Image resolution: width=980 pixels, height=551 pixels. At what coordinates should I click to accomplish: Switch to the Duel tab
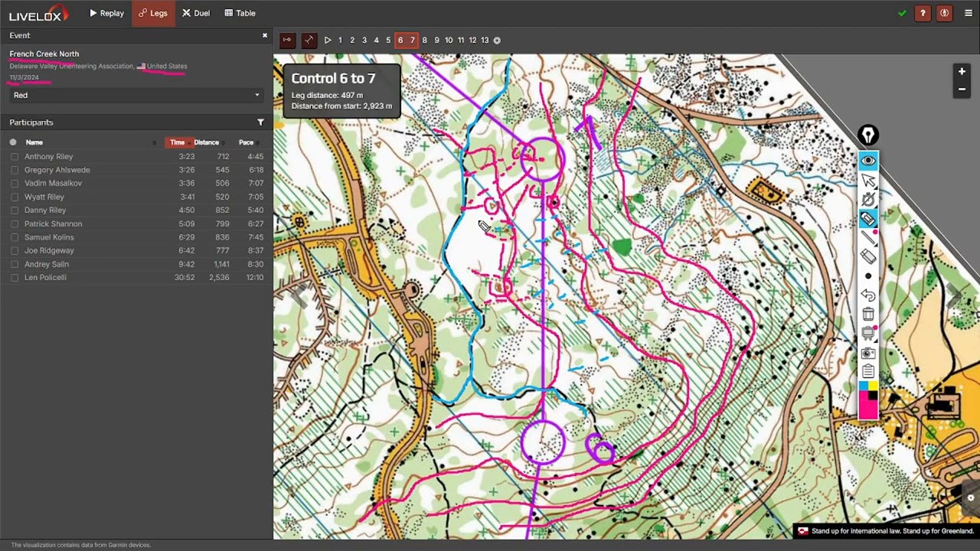pyautogui.click(x=196, y=13)
